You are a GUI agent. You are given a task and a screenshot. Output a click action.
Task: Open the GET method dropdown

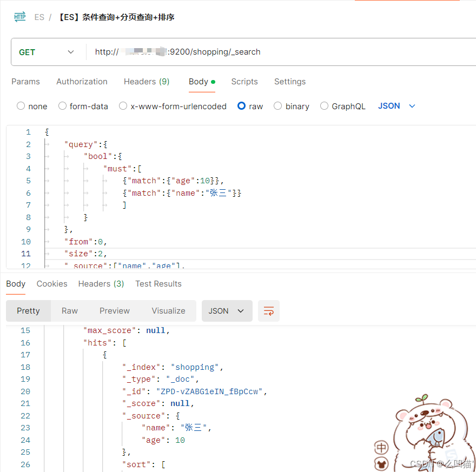[x=47, y=52]
